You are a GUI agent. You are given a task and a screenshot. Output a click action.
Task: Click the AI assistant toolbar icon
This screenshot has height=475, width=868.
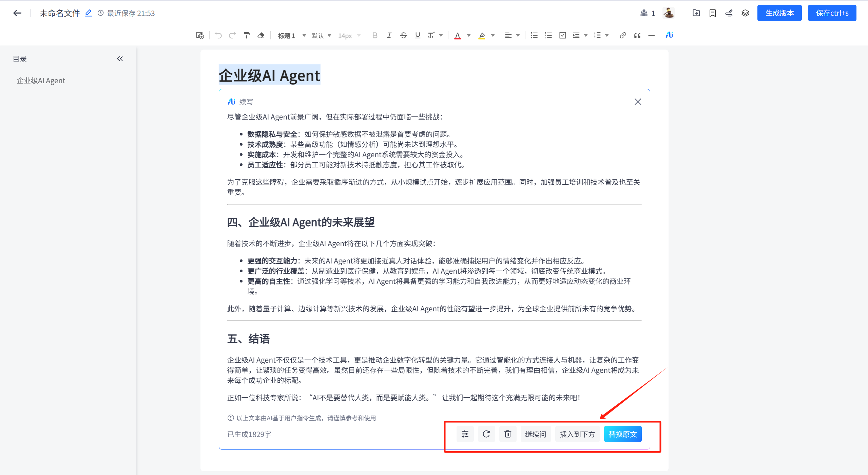[x=669, y=35]
